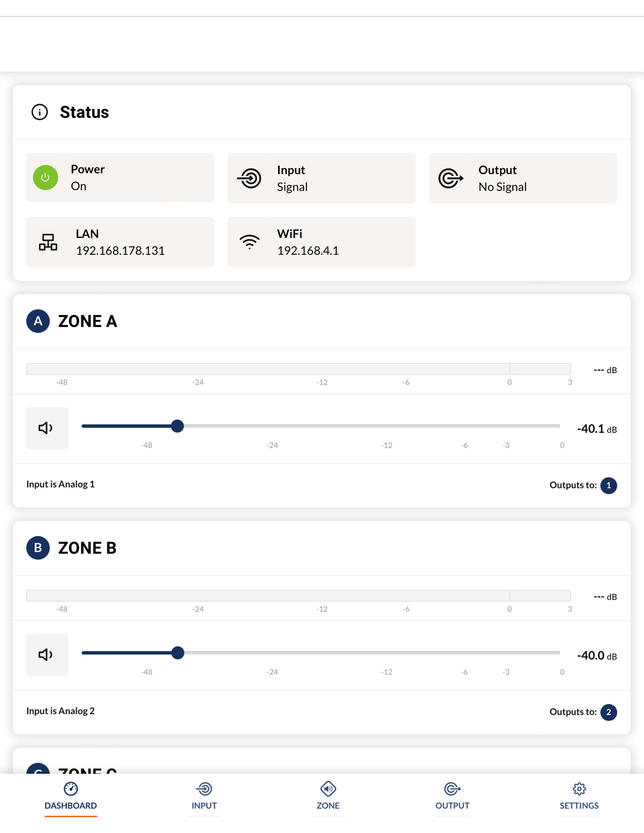The width and height of the screenshot is (644, 833).
Task: Click the Zone B letter badge
Action: point(38,548)
